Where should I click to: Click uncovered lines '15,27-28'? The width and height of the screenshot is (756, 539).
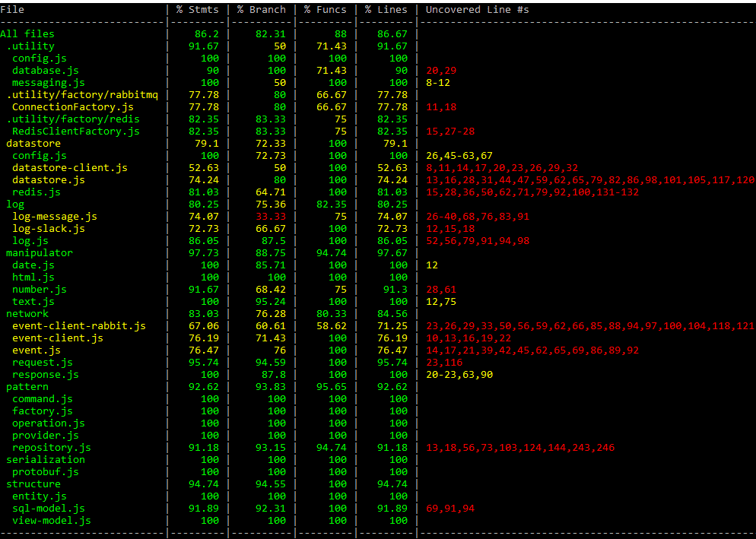click(450, 131)
